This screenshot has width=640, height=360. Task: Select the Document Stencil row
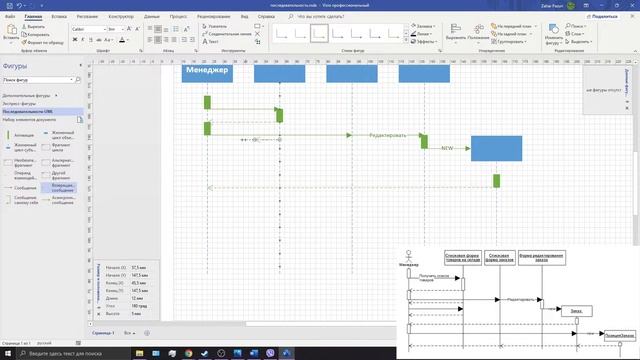(42, 120)
